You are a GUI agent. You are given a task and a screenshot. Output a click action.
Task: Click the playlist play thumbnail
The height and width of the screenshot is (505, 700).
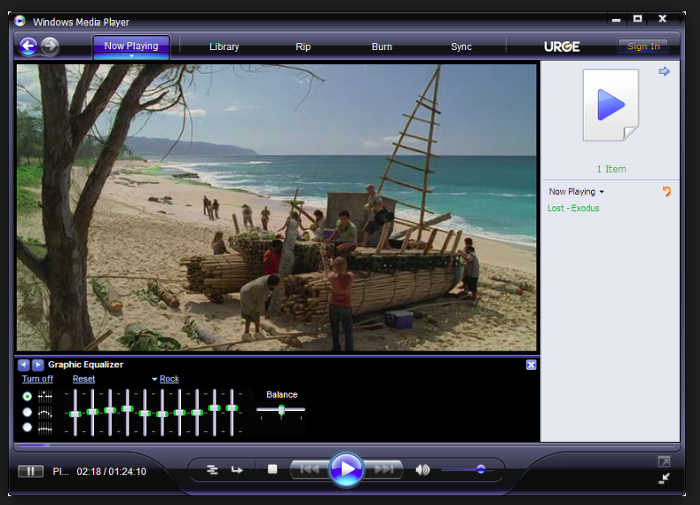611,105
